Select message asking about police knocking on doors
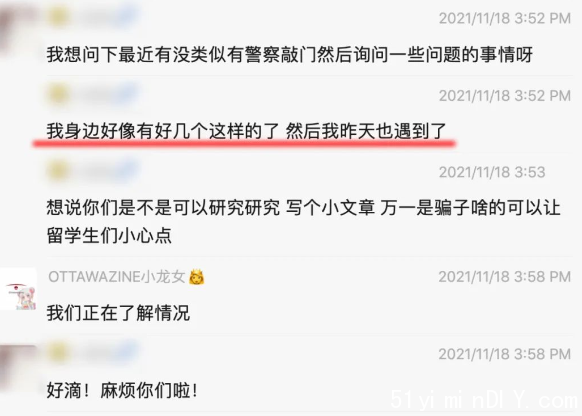This screenshot has height=416, width=582. point(290,55)
